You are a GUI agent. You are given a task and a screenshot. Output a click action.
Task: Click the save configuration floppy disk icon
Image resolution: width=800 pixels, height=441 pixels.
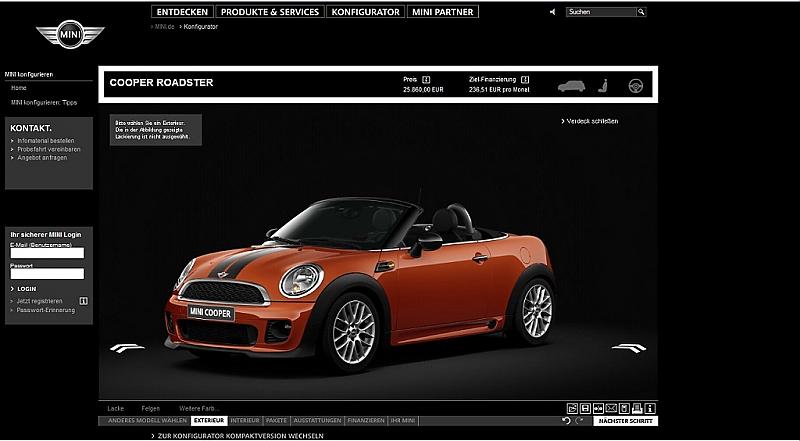(585, 408)
